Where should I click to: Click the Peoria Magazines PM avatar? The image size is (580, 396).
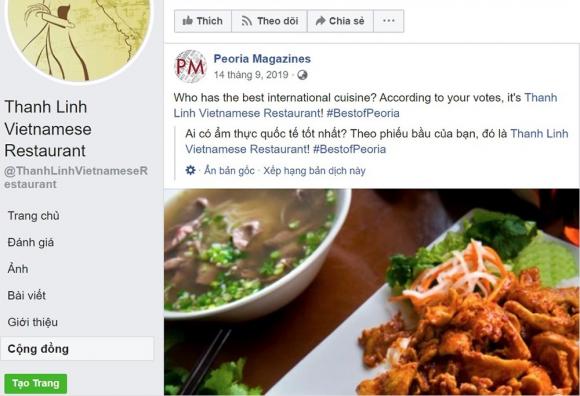coord(190,67)
